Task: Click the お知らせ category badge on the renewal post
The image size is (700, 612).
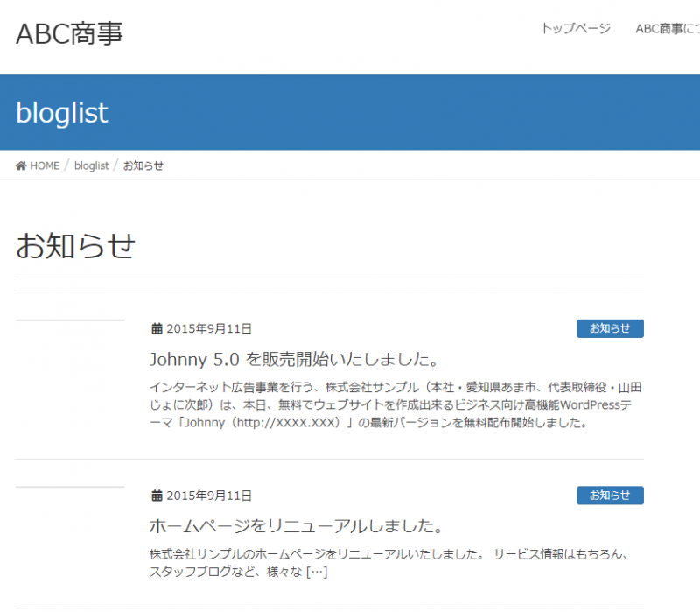Action: click(x=610, y=495)
